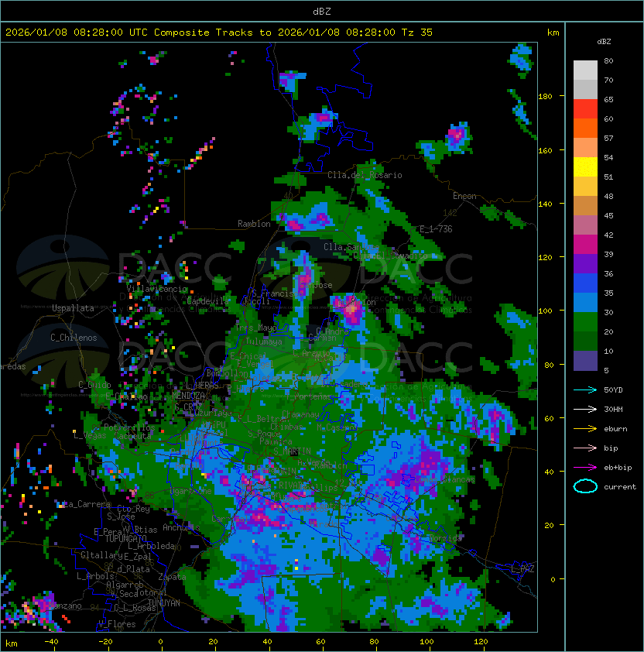Pick the purple swatch in the dBZ scale

tap(585, 263)
